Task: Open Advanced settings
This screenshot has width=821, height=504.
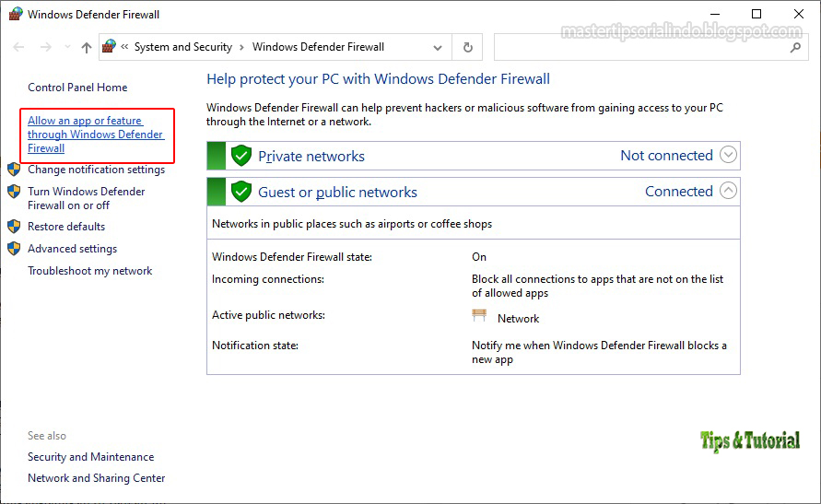Action: pyautogui.click(x=72, y=249)
